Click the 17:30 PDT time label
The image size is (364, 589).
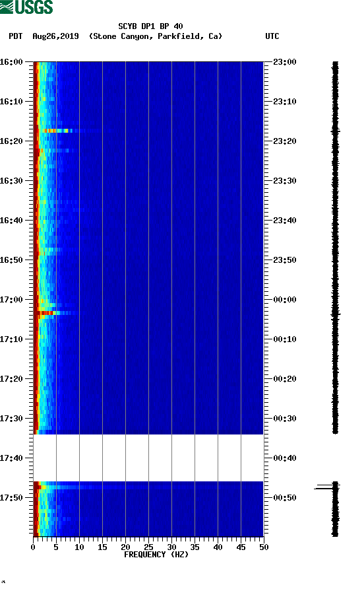click(11, 419)
